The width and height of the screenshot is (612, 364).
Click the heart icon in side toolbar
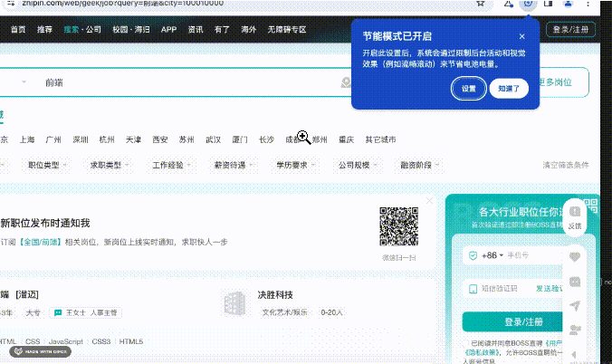pyautogui.click(x=575, y=257)
